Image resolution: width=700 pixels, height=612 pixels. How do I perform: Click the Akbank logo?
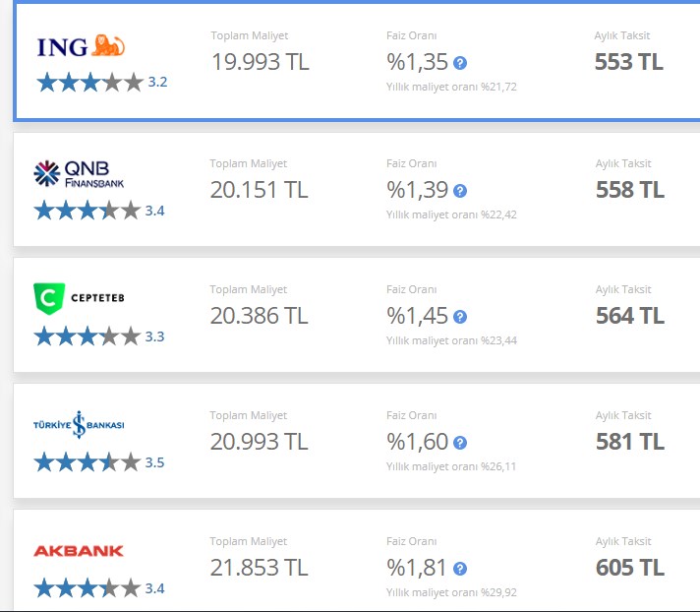(x=79, y=551)
